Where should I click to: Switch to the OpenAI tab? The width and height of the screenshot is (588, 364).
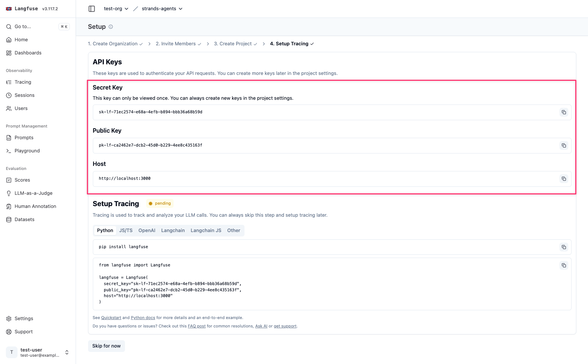click(147, 231)
